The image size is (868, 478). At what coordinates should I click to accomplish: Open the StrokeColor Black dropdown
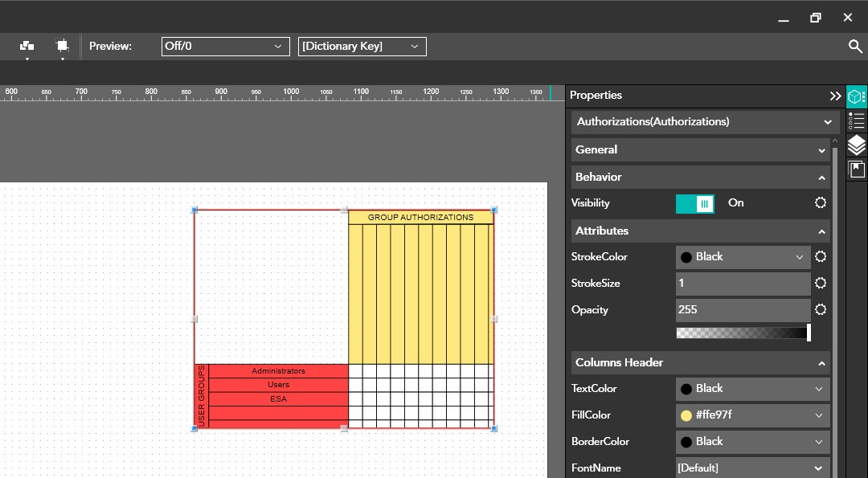pyautogui.click(x=743, y=257)
